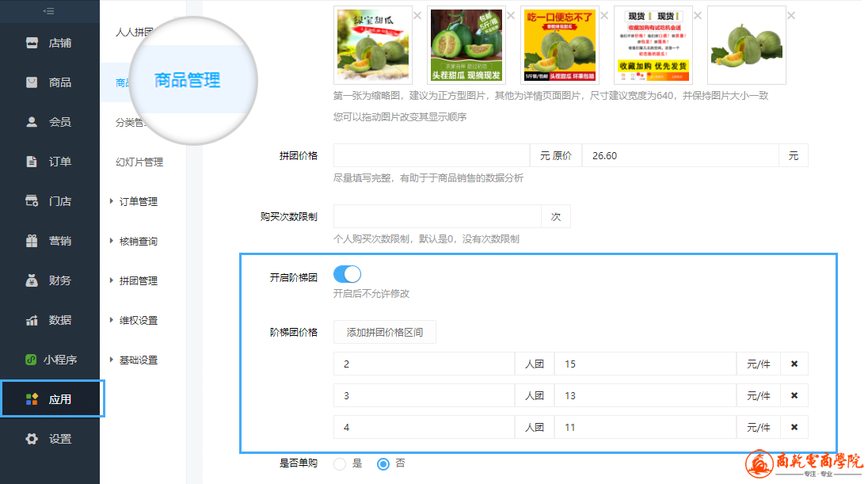The height and width of the screenshot is (484, 868).
Task: Open the 应用 apps icon
Action: point(32,399)
